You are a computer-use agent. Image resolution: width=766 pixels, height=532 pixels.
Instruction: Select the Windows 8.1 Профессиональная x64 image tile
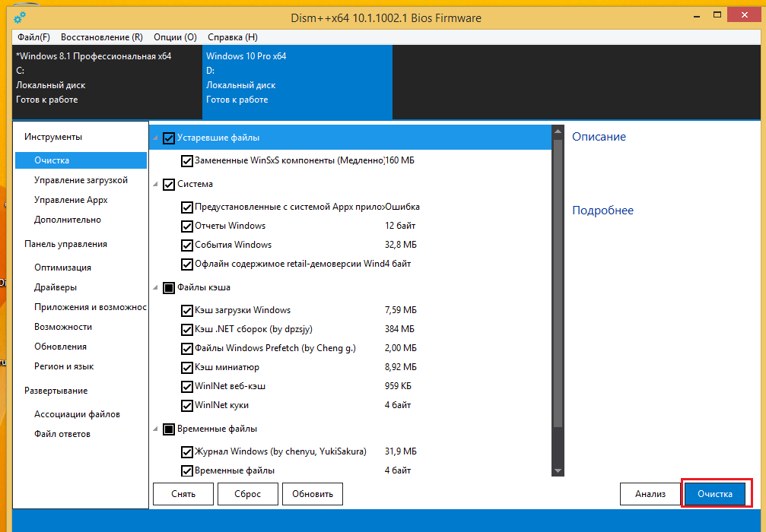pyautogui.click(x=107, y=82)
